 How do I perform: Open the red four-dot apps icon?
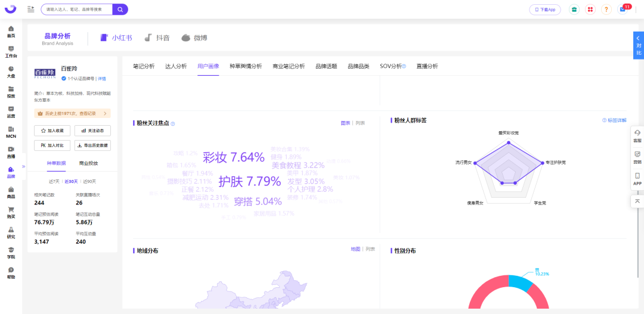click(590, 9)
